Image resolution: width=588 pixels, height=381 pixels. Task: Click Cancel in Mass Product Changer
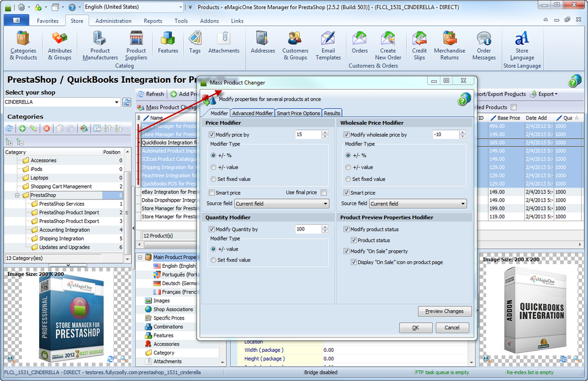pos(452,328)
